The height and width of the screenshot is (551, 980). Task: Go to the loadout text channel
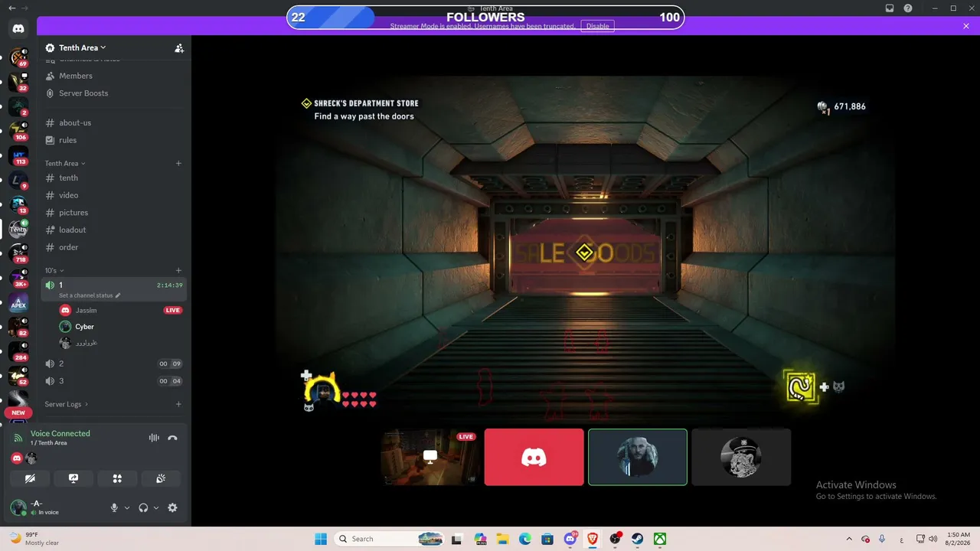click(113, 230)
